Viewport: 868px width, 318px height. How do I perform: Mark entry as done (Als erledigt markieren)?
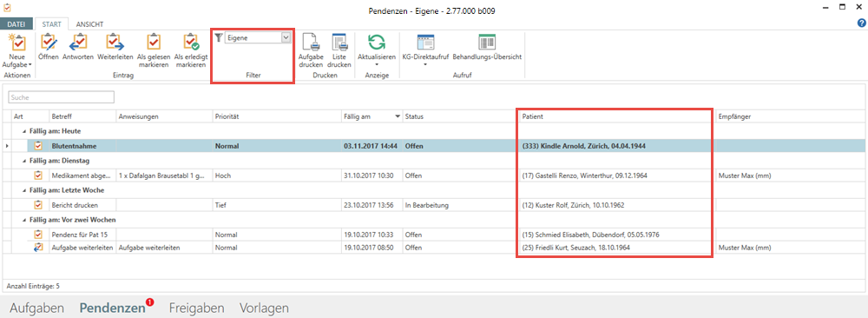pyautogui.click(x=190, y=50)
